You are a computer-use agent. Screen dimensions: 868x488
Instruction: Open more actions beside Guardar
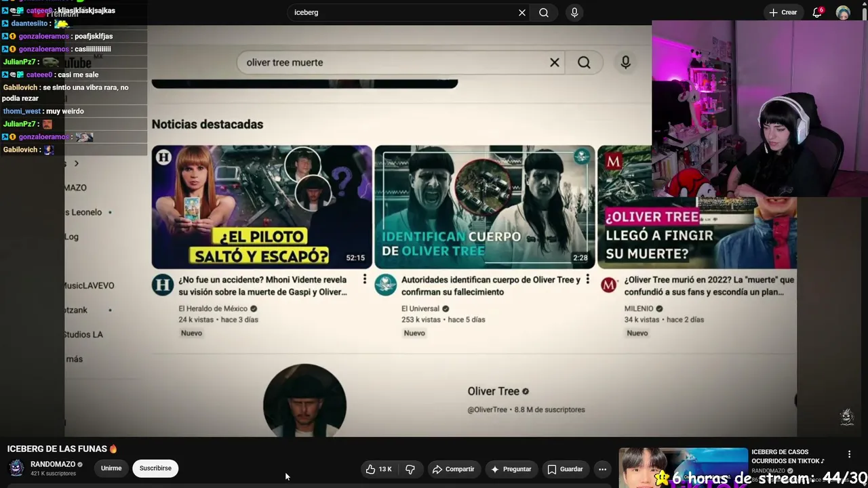[602, 469]
